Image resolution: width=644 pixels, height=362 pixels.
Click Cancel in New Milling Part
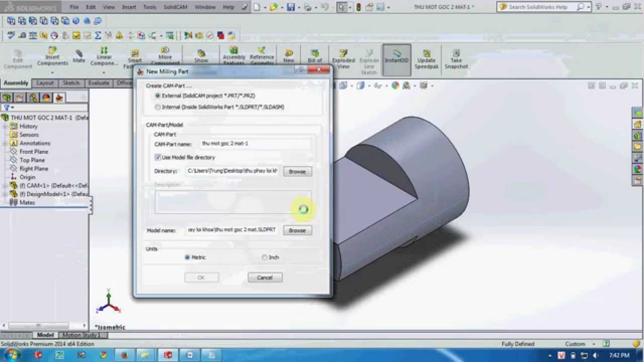click(x=265, y=278)
